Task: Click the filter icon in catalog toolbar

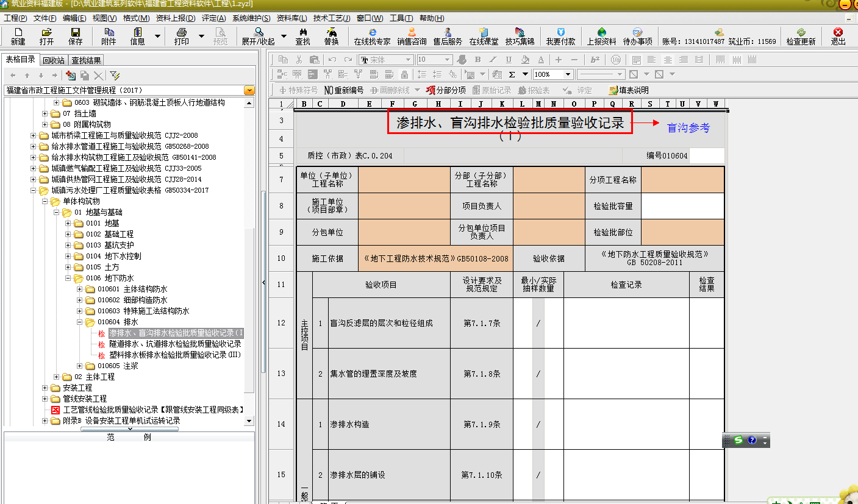Action: [114, 76]
